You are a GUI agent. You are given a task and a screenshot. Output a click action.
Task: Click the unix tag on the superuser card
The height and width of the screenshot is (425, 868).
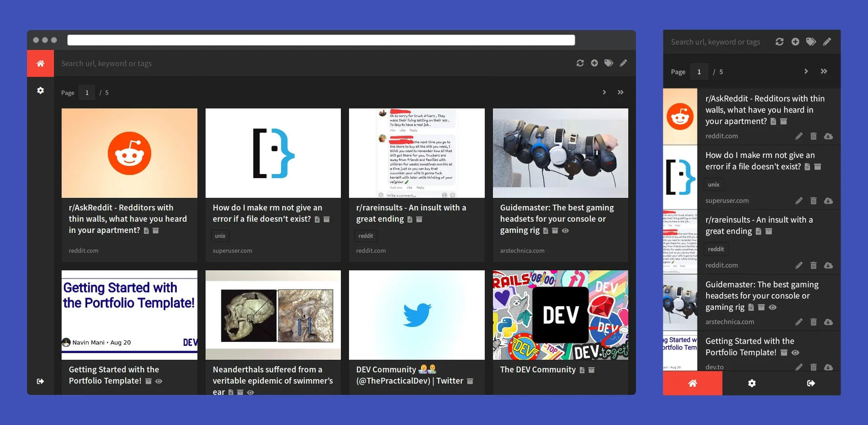point(220,236)
